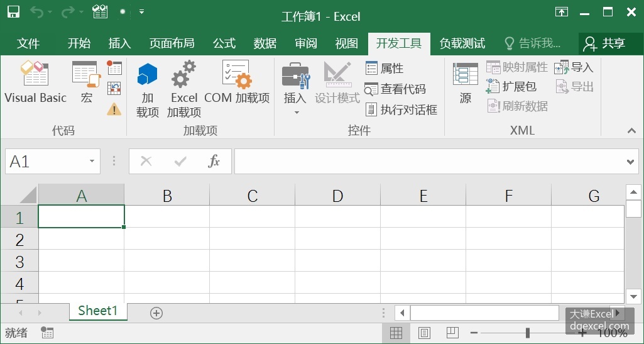Open the redo history dropdown arrow

click(81, 13)
